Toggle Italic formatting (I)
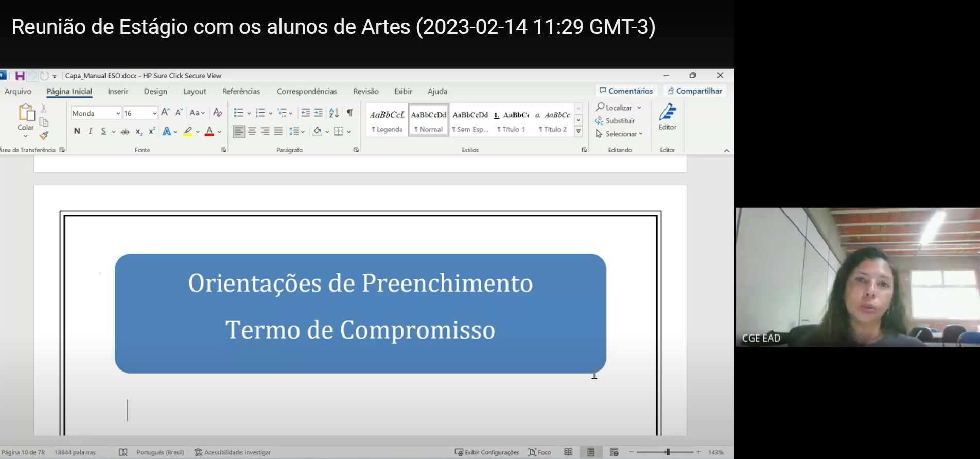This screenshot has width=980, height=459. pos(91,131)
